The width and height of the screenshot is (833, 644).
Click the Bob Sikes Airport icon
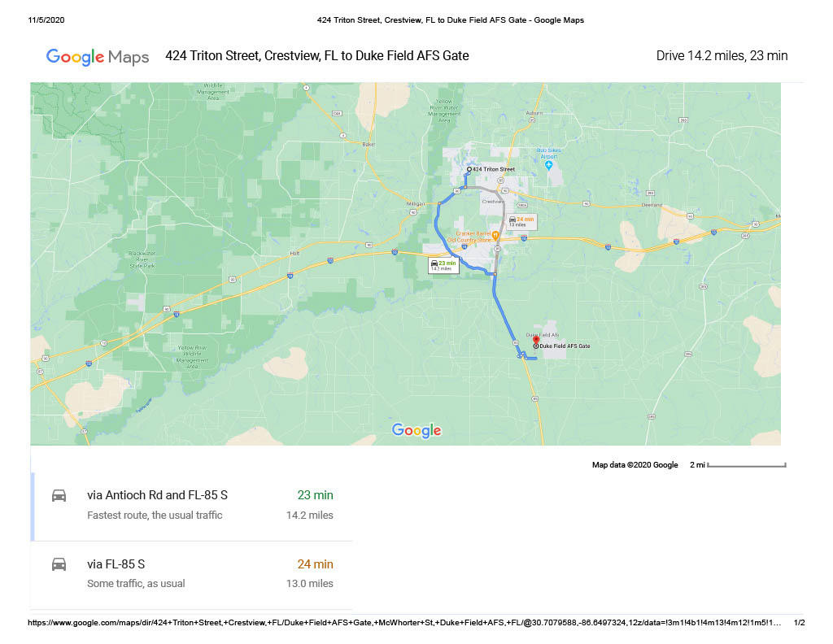coord(548,165)
